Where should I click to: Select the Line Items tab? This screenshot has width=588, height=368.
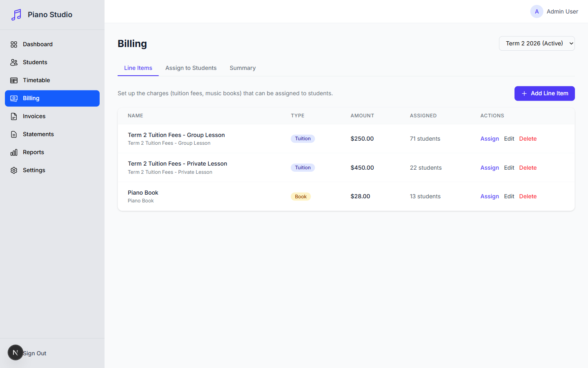pos(138,68)
